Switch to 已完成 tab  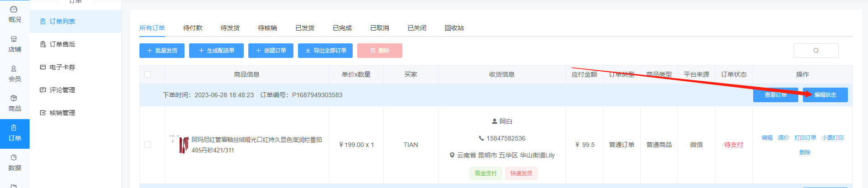[342, 28]
